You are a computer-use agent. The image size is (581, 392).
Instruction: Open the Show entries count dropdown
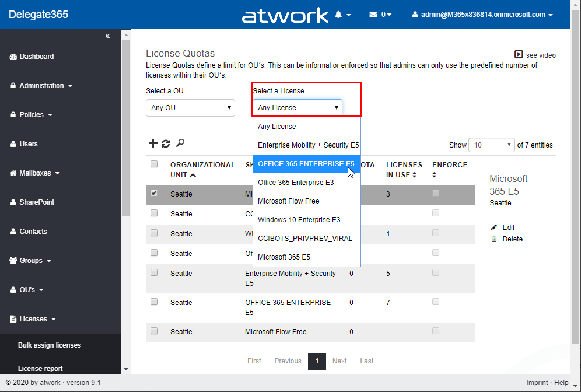point(492,145)
